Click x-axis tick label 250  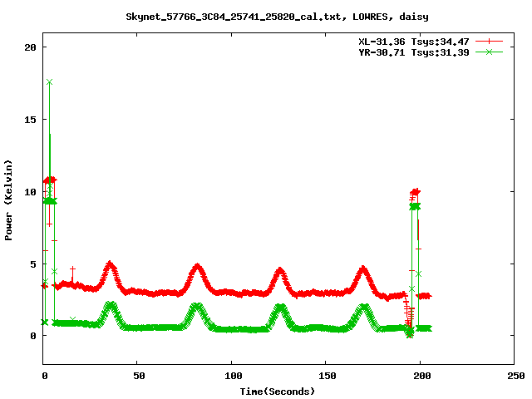(x=515, y=376)
